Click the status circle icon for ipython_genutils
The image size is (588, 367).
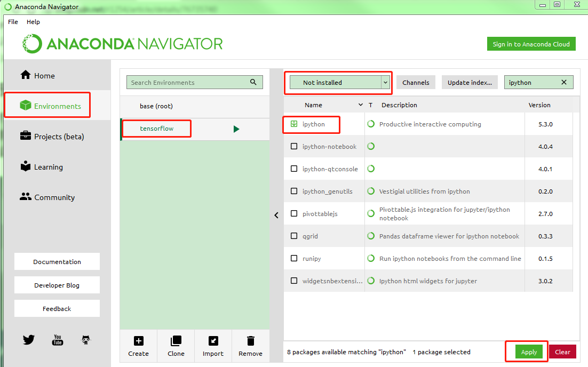click(x=371, y=191)
